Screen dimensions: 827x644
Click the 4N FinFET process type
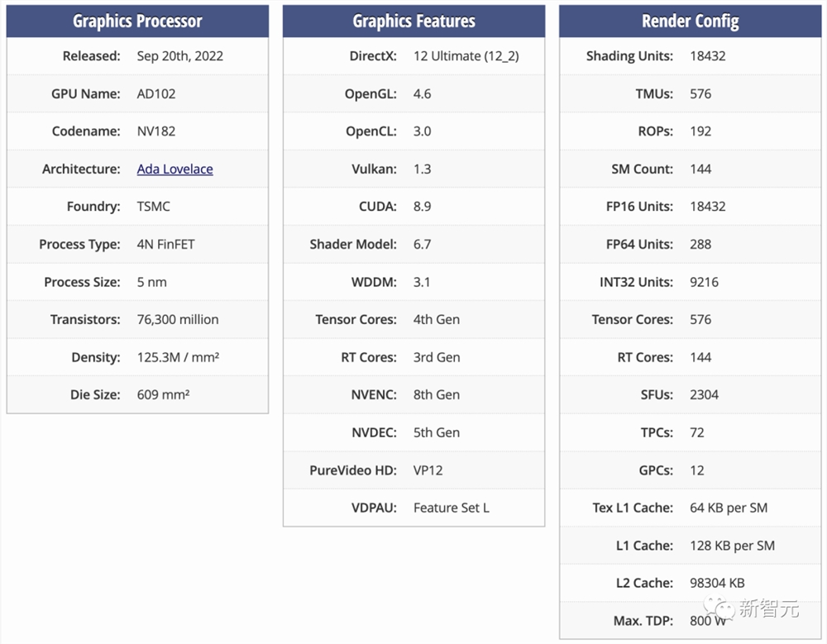click(x=165, y=245)
